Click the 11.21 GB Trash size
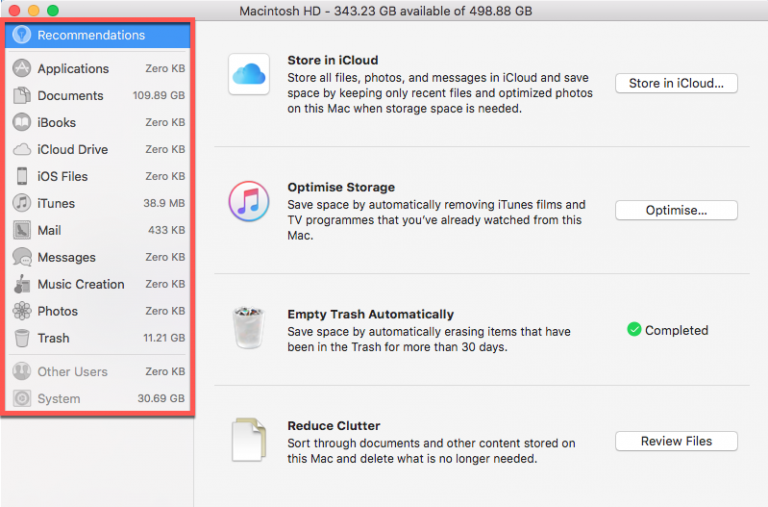768x507 pixels. (164, 338)
